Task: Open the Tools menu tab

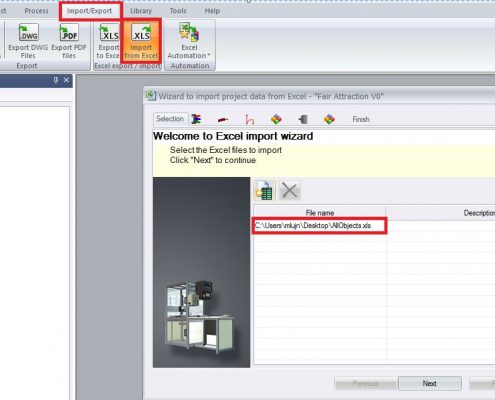Action: pyautogui.click(x=178, y=11)
